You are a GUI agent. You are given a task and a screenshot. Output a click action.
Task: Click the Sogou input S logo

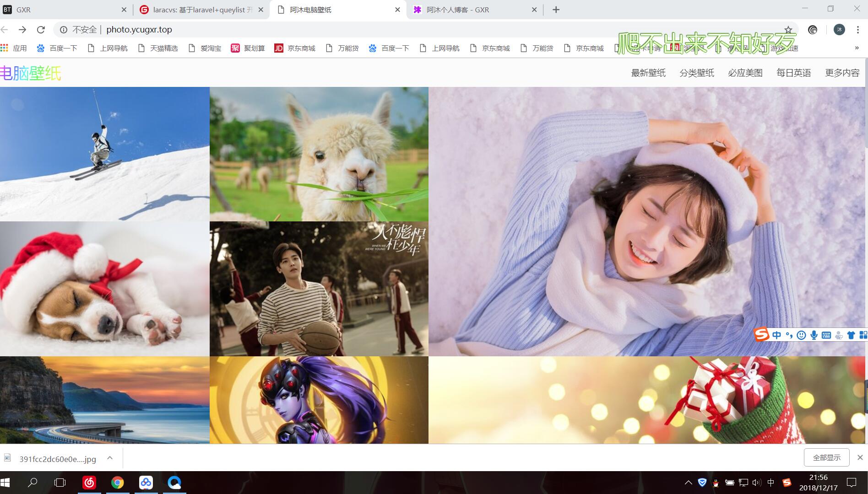(761, 335)
